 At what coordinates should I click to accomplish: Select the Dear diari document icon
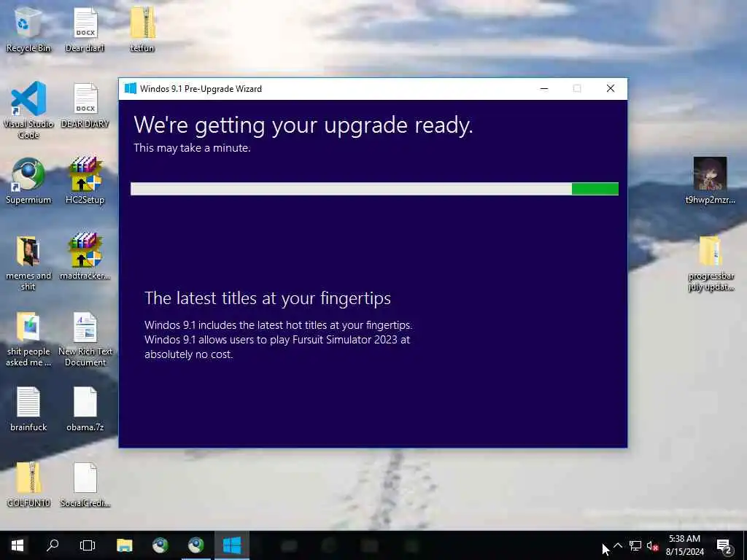pyautogui.click(x=85, y=29)
